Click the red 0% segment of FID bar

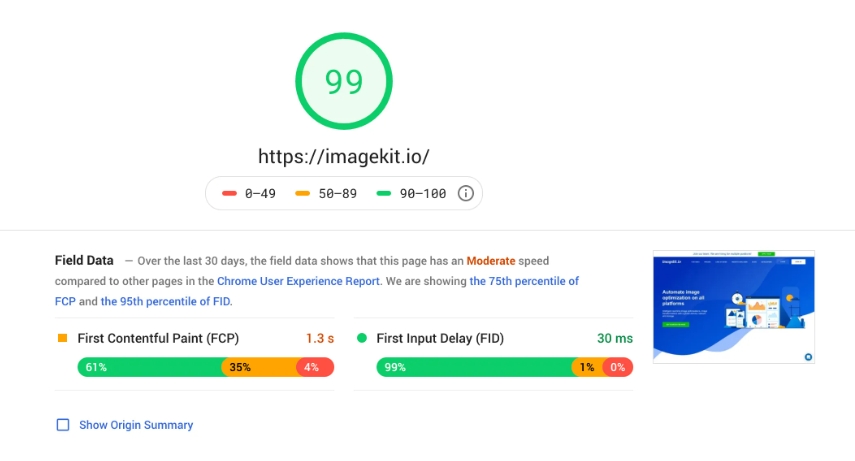[x=618, y=367]
